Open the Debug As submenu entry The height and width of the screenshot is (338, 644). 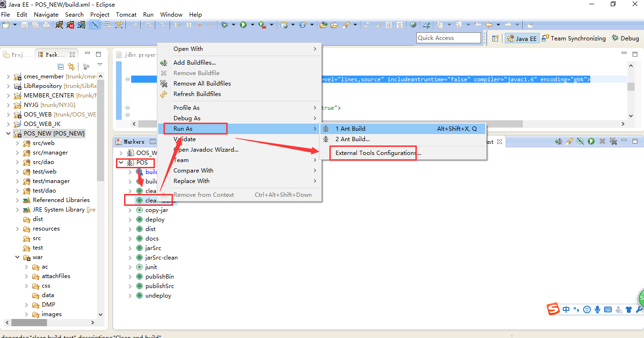239,118
